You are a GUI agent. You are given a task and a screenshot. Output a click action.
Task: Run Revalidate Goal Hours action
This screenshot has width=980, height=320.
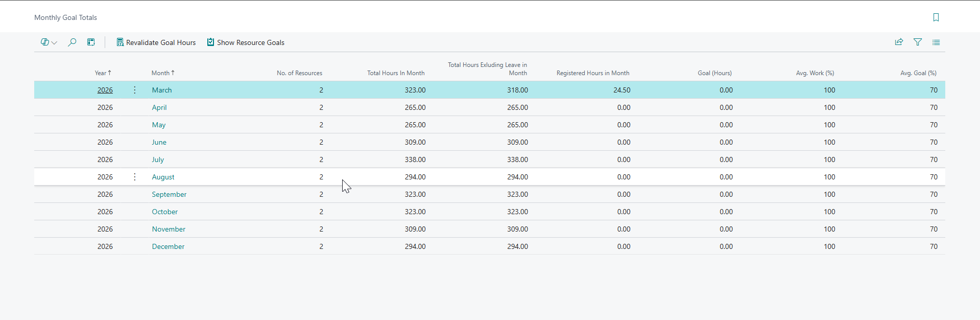click(156, 42)
